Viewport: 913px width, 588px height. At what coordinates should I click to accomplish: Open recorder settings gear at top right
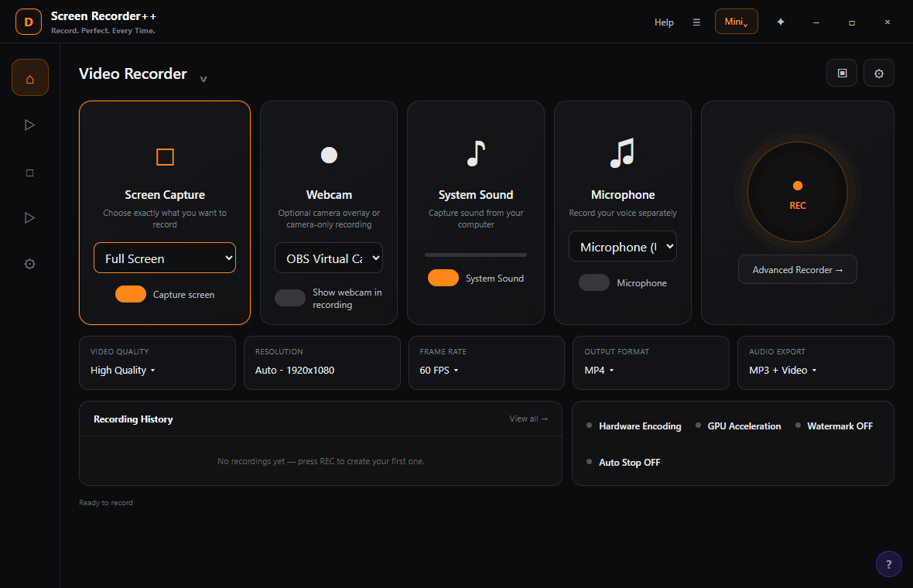click(879, 73)
